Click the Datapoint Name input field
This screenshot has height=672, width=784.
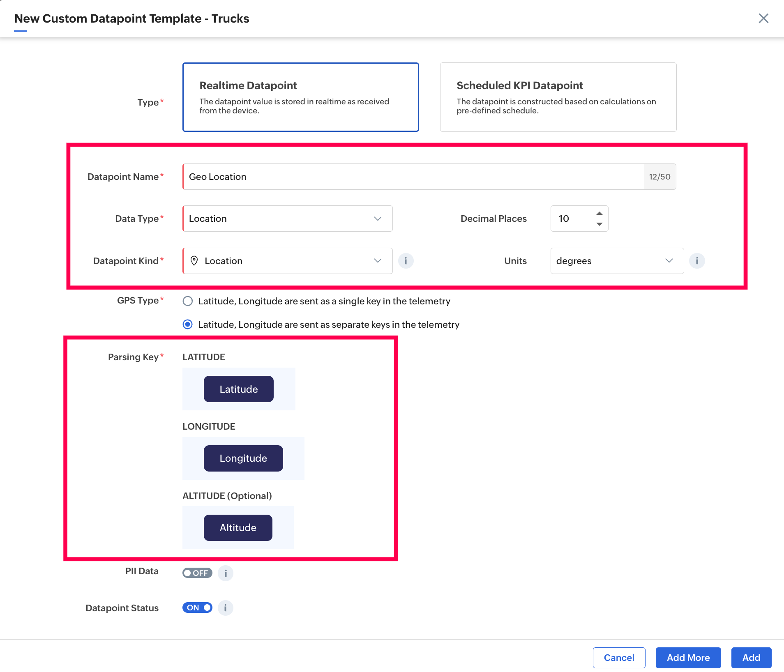click(413, 177)
